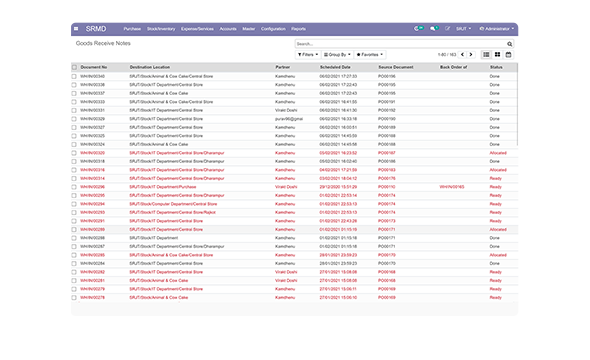This screenshot has height=360, width=590.
Task: Open the Master menu
Action: [249, 29]
